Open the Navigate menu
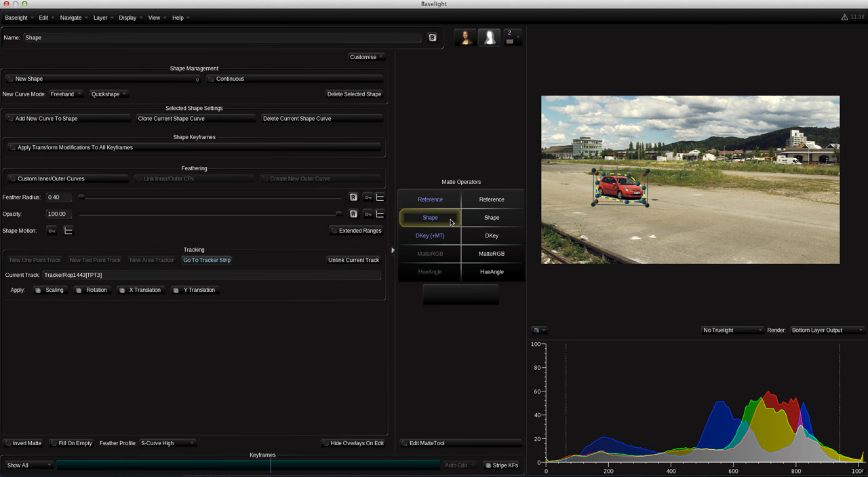Viewport: 868px width, 477px height. [x=71, y=18]
